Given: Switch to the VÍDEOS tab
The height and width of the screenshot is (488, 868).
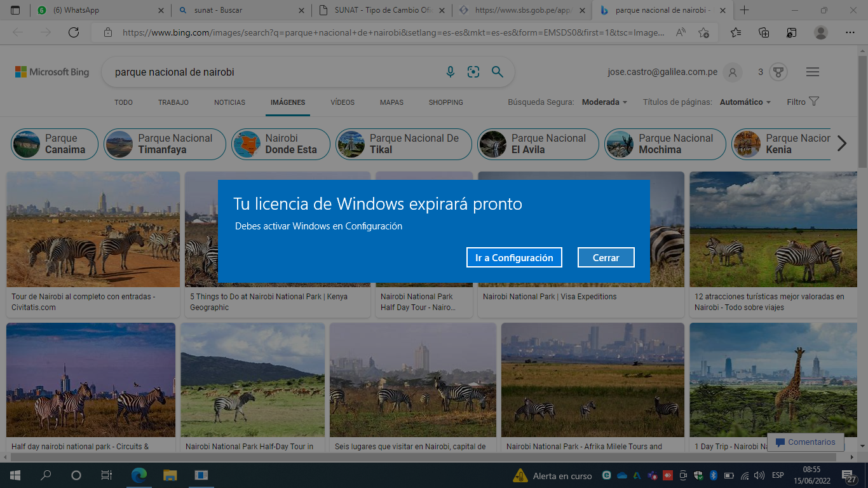Looking at the screenshot, I should (342, 102).
